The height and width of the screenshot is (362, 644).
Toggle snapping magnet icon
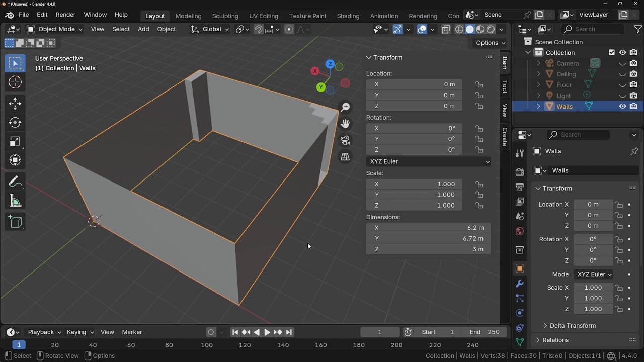pyautogui.click(x=259, y=29)
